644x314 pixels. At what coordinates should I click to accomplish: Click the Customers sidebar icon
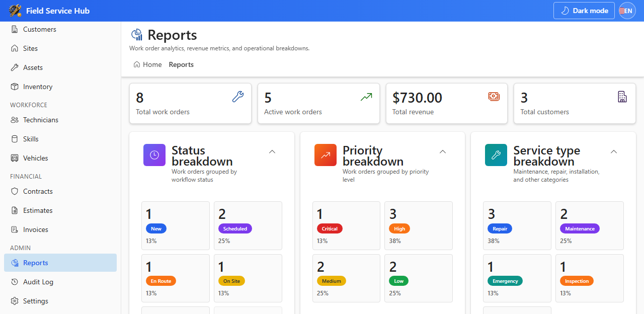click(15, 29)
